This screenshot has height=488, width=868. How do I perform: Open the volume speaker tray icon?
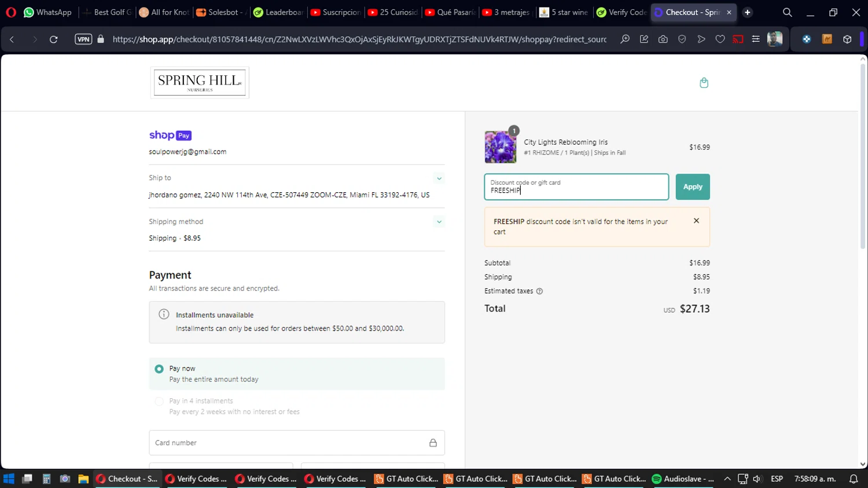point(757,479)
